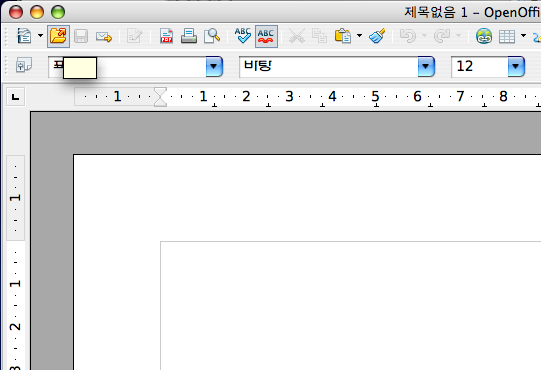This screenshot has height=370, width=541.
Task: Click the Print printer icon
Action: click(189, 36)
